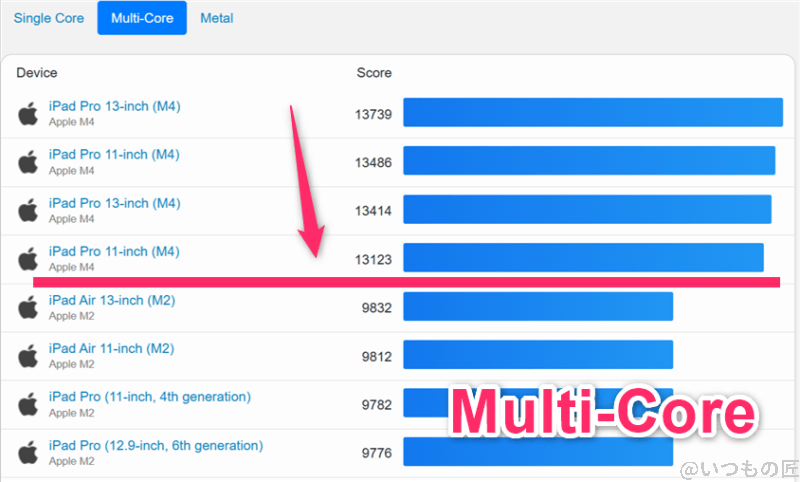Screen dimensions: 800x482
Task: Open iPad Pro (12.9-inch, 6th generation) link
Action: click(x=155, y=445)
